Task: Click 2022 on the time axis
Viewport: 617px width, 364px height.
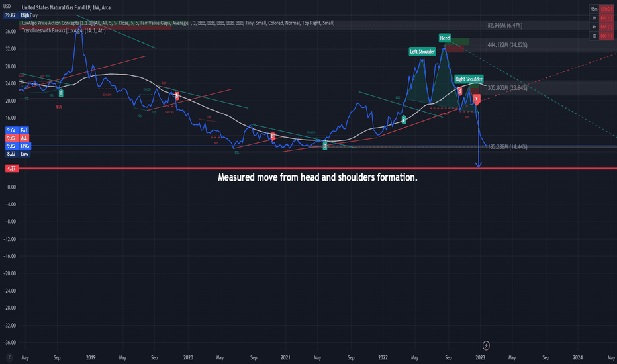Action: (x=383, y=357)
